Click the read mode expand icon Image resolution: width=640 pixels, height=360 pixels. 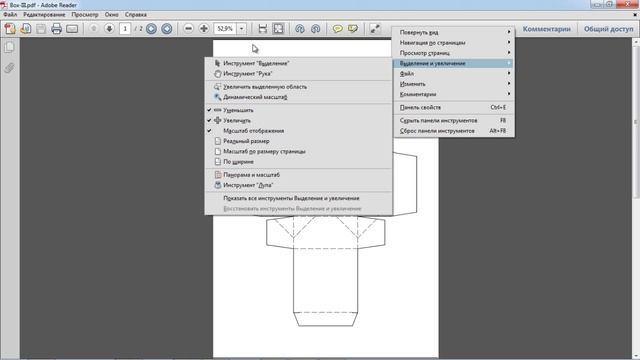pyautogui.click(x=375, y=29)
